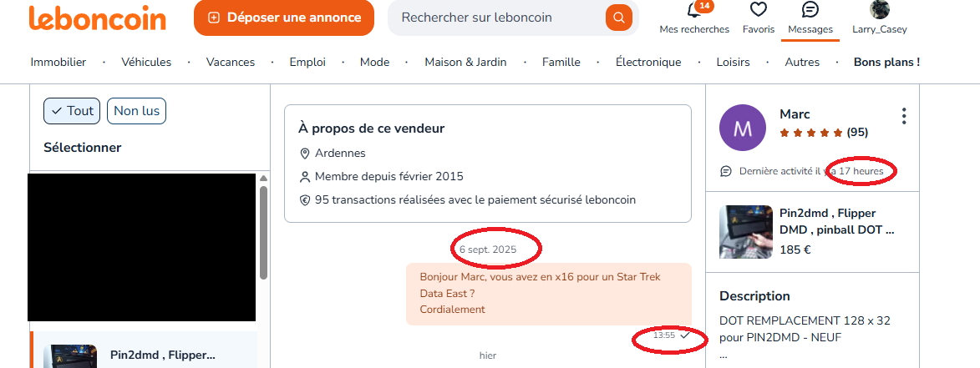Open Mes recherches bell notifications

point(693,11)
